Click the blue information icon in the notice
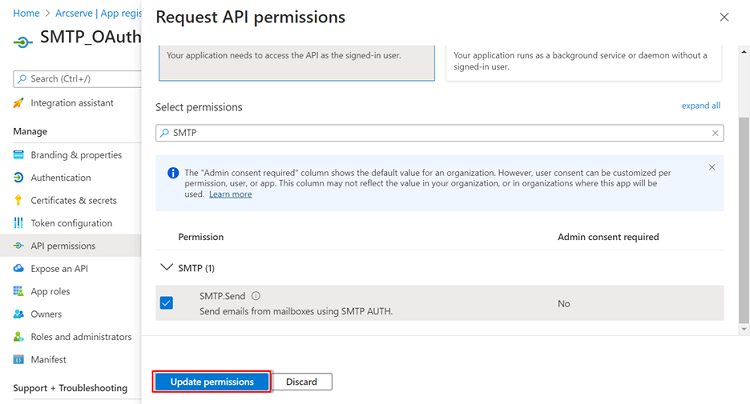This screenshot has width=750, height=404. (x=173, y=173)
